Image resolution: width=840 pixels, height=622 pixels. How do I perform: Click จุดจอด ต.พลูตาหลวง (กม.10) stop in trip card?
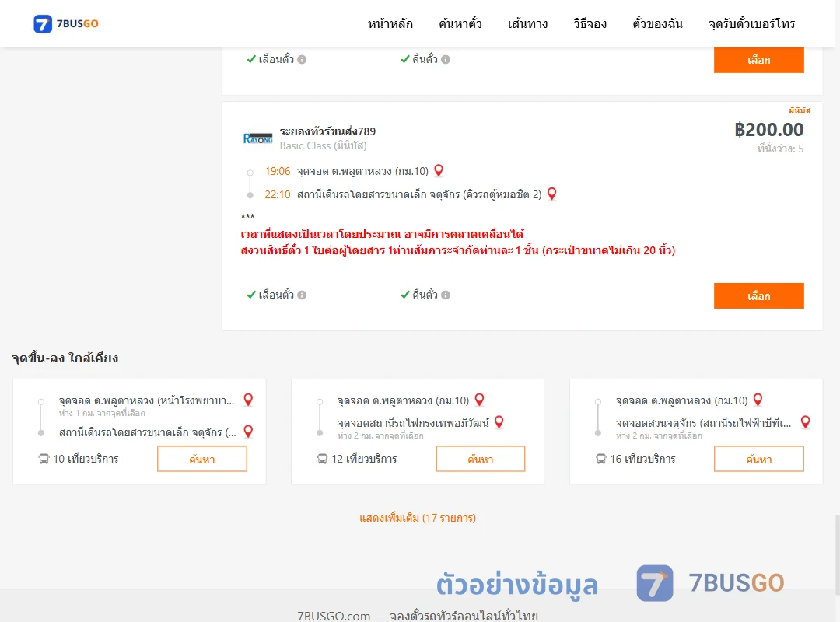click(x=362, y=171)
